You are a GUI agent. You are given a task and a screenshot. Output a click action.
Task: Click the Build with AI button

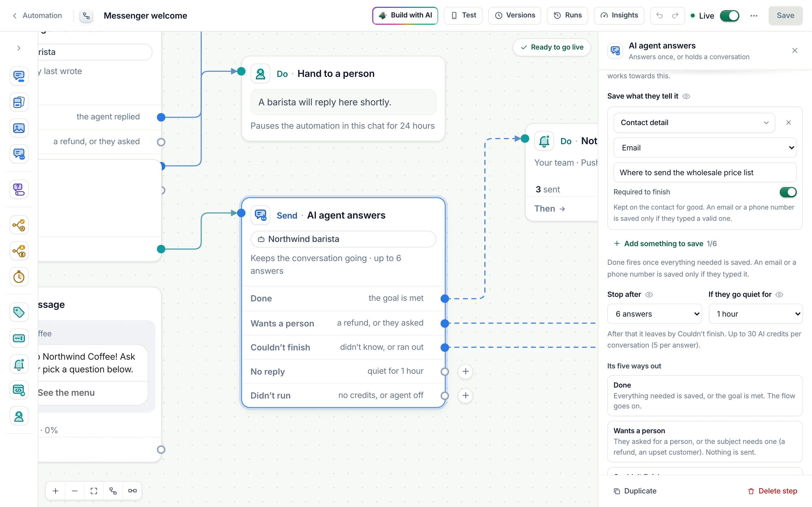pos(405,15)
